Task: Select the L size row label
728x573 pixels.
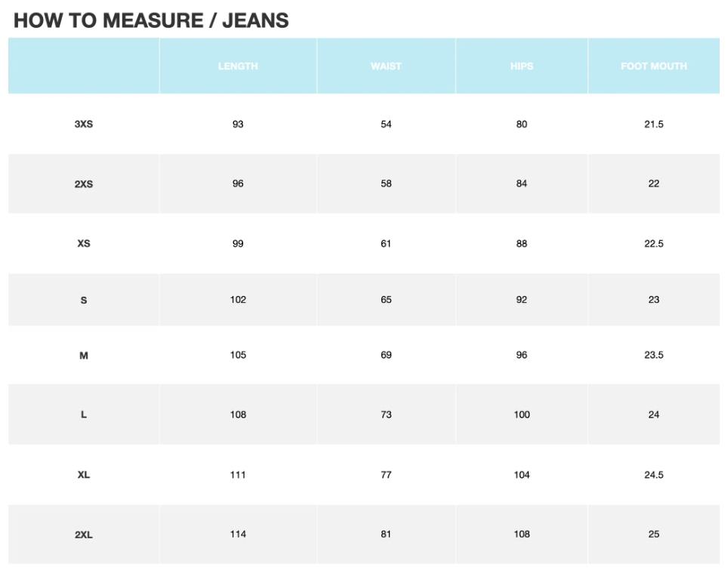Action: pos(84,415)
